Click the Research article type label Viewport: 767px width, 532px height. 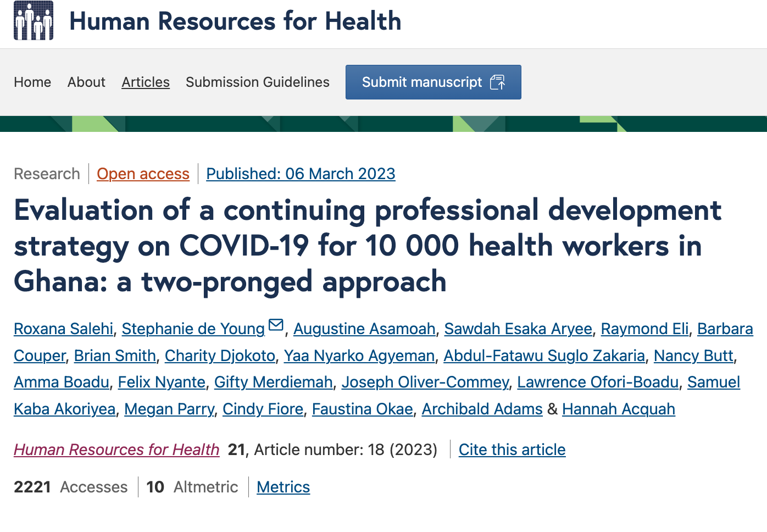click(x=47, y=174)
